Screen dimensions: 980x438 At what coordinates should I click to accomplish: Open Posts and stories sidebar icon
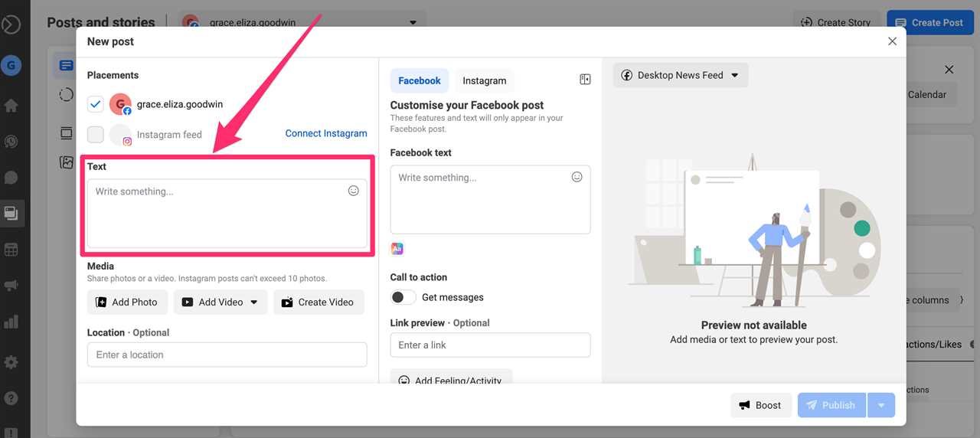(11, 214)
